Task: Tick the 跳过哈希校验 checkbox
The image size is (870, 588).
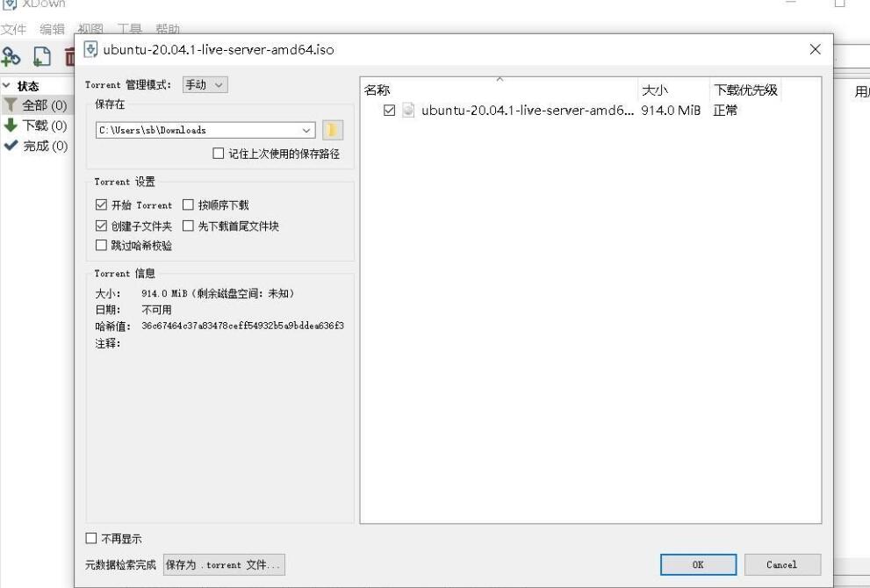Action: click(x=101, y=245)
